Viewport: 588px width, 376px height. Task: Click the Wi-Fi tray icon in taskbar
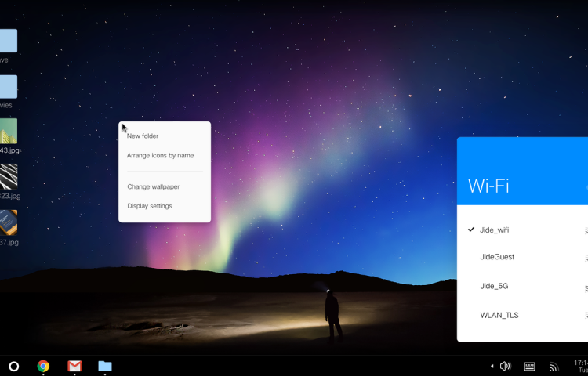pyautogui.click(x=554, y=366)
